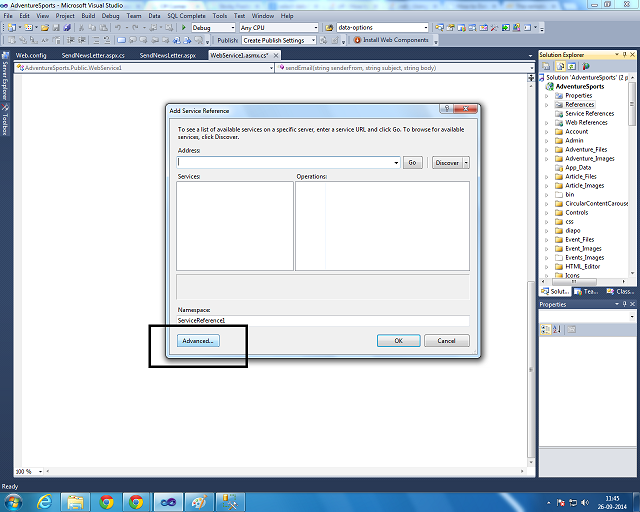Open the Any CPU platform dropdown
Image resolution: width=640 pixels, height=512 pixels.
(316, 28)
